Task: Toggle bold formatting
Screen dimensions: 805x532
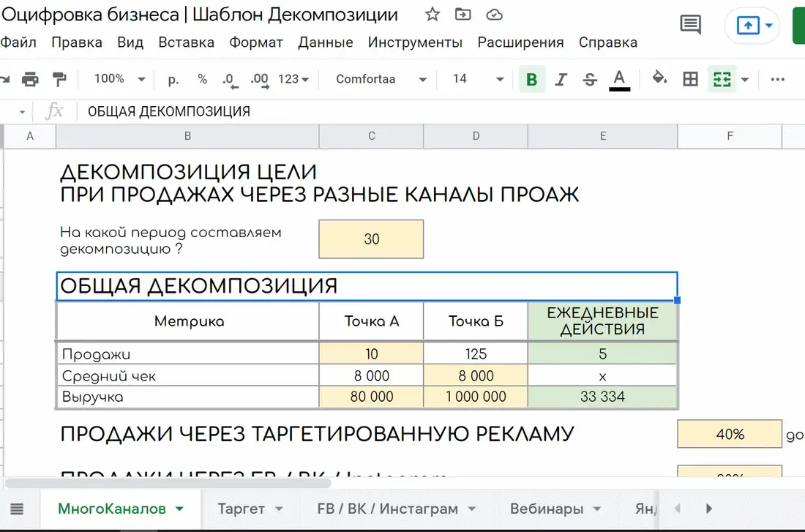Action: click(x=531, y=79)
